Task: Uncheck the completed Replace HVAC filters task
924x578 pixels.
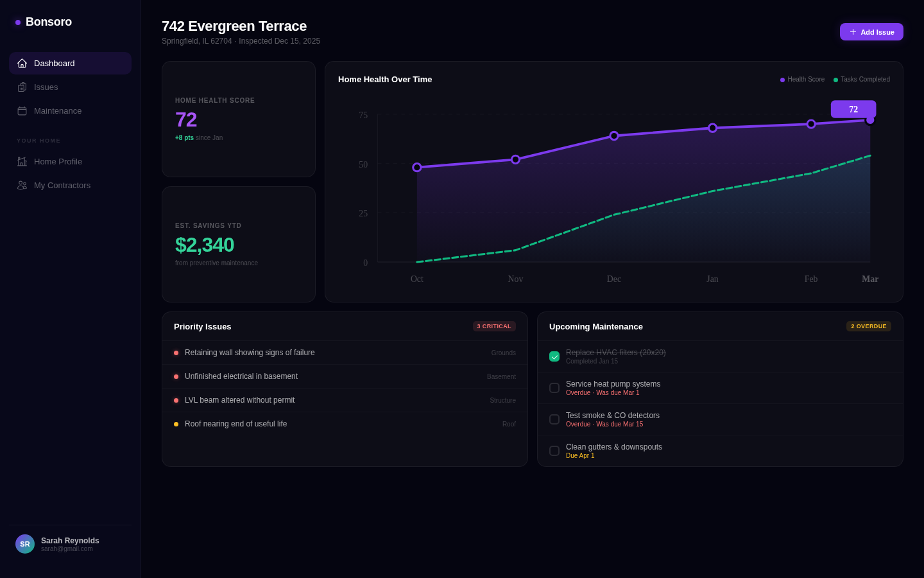Action: 554,356
